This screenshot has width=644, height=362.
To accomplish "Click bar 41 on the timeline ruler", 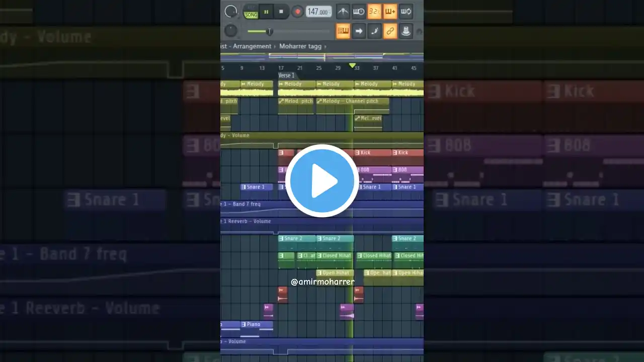I will (x=394, y=68).
